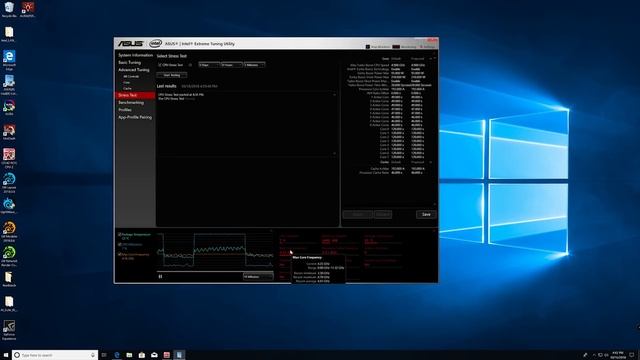Collapse the Cache settings section arrow

(431, 162)
